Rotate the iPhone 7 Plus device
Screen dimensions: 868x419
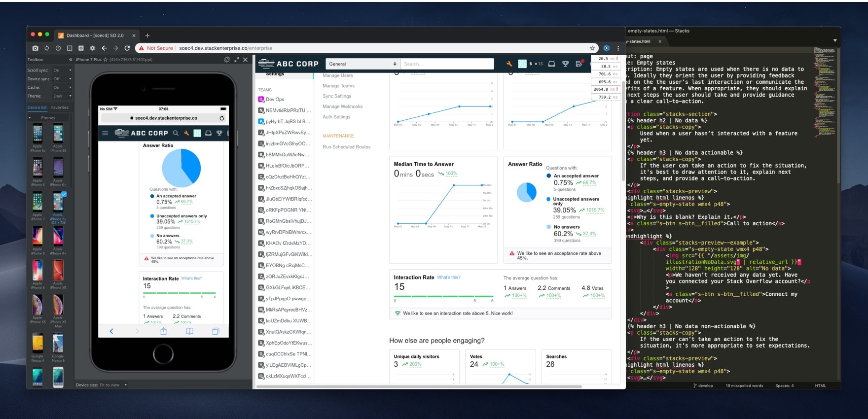(227, 60)
